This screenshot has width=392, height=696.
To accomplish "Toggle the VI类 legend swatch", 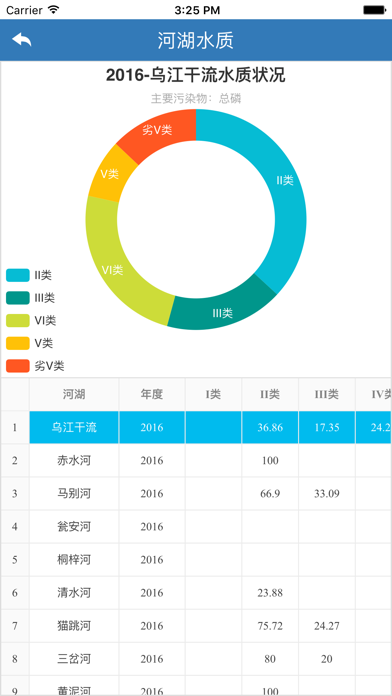I will (x=18, y=320).
